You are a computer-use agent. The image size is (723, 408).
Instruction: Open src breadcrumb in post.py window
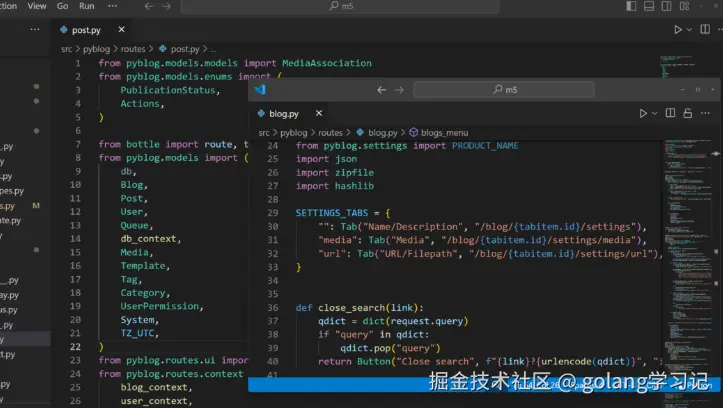(66, 49)
